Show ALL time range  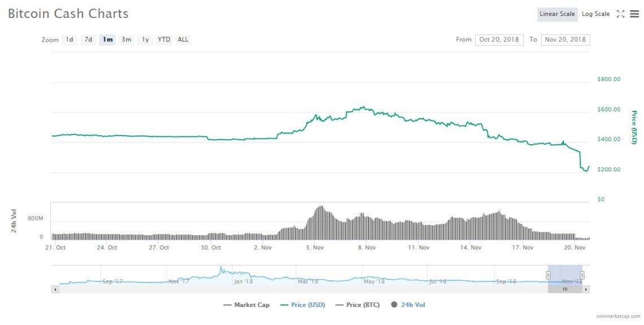click(x=183, y=40)
